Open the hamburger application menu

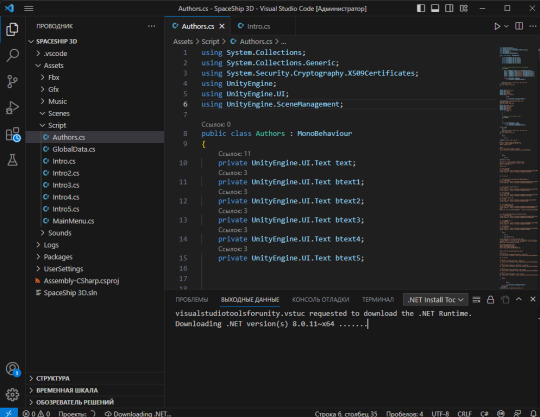click(29, 8)
